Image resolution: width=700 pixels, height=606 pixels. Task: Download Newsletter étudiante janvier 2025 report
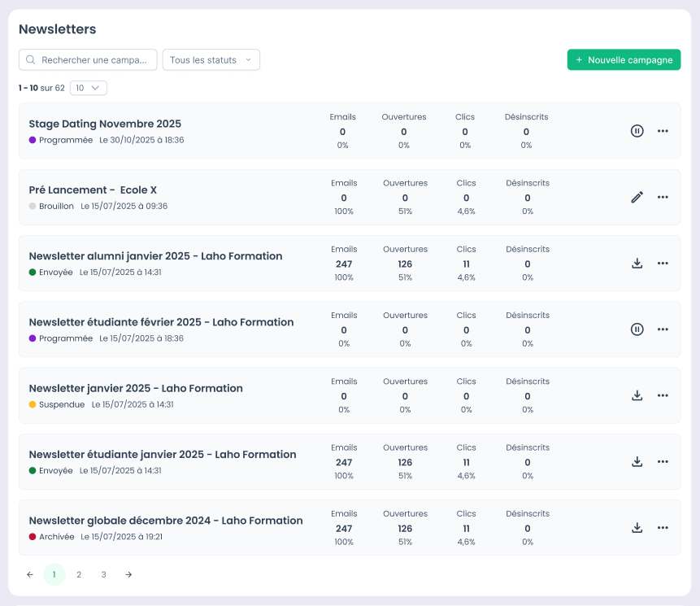(637, 461)
